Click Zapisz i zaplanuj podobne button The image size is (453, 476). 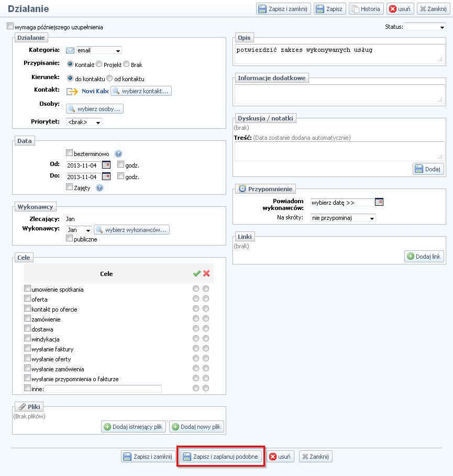(x=221, y=457)
